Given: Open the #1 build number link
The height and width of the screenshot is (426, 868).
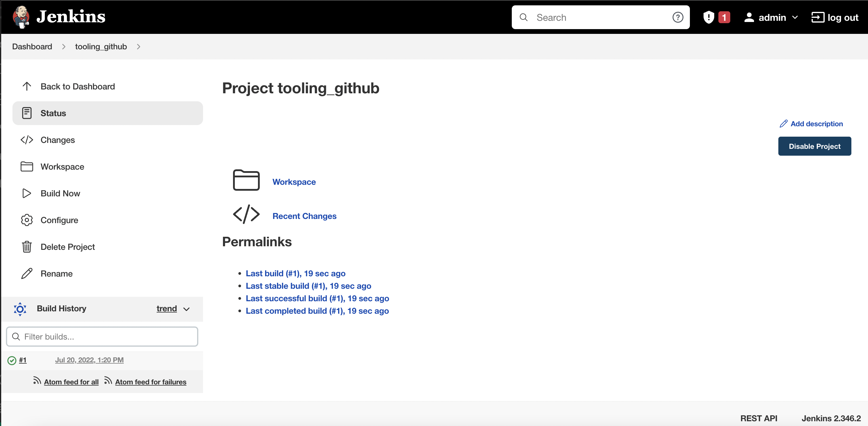Looking at the screenshot, I should [23, 360].
